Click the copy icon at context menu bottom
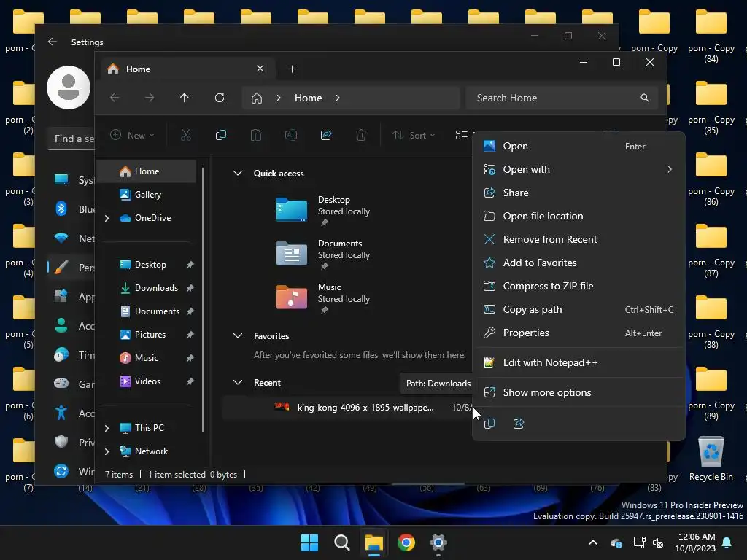The image size is (747, 560). 489,424
